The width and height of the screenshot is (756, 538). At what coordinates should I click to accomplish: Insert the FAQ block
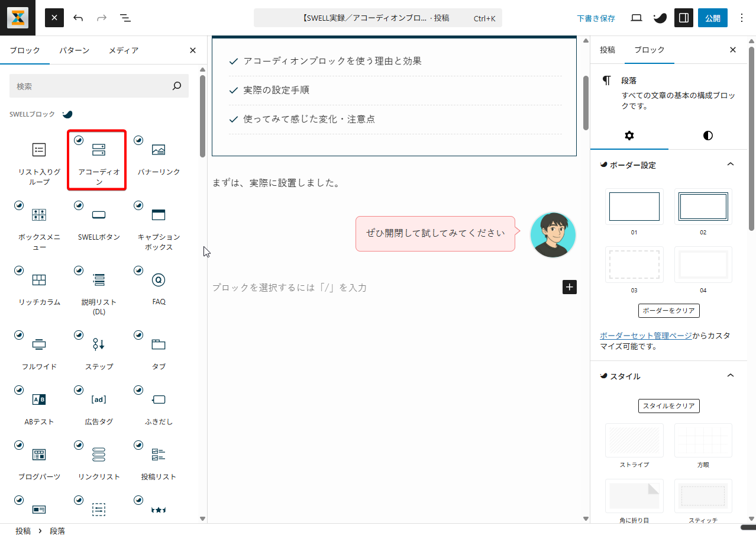[x=159, y=288]
